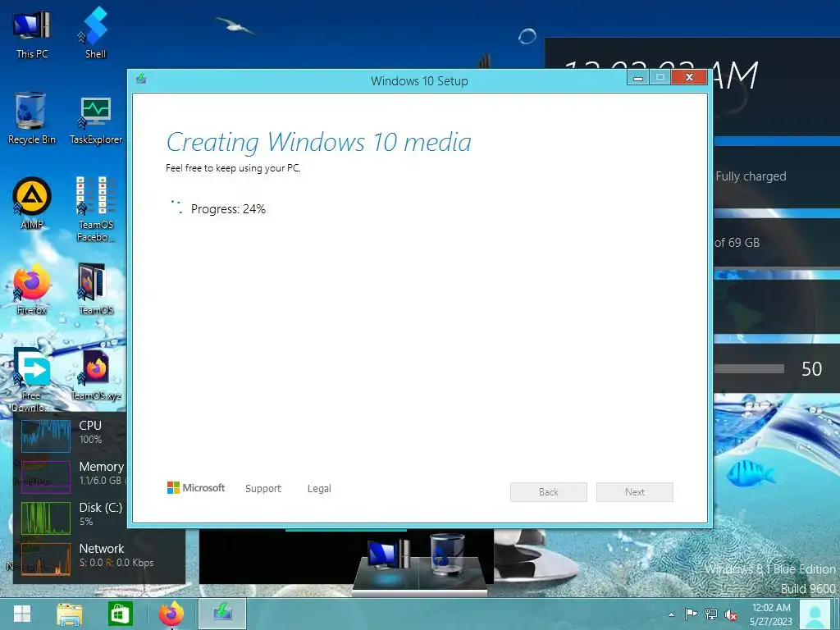Open TeamOS.xyz desktop shortcut
Screen dimensions: 840x630
tap(96, 375)
